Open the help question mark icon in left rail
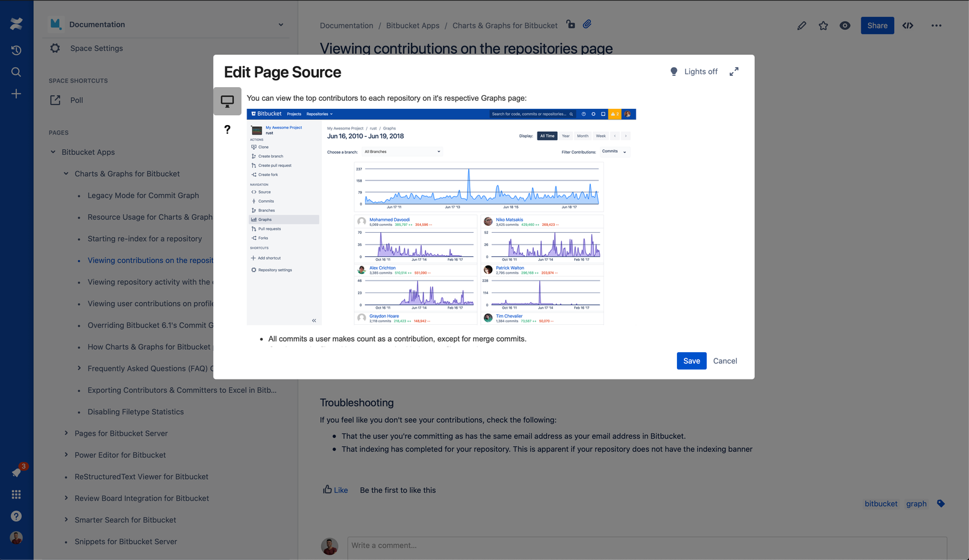This screenshot has width=969, height=560. 16,516
